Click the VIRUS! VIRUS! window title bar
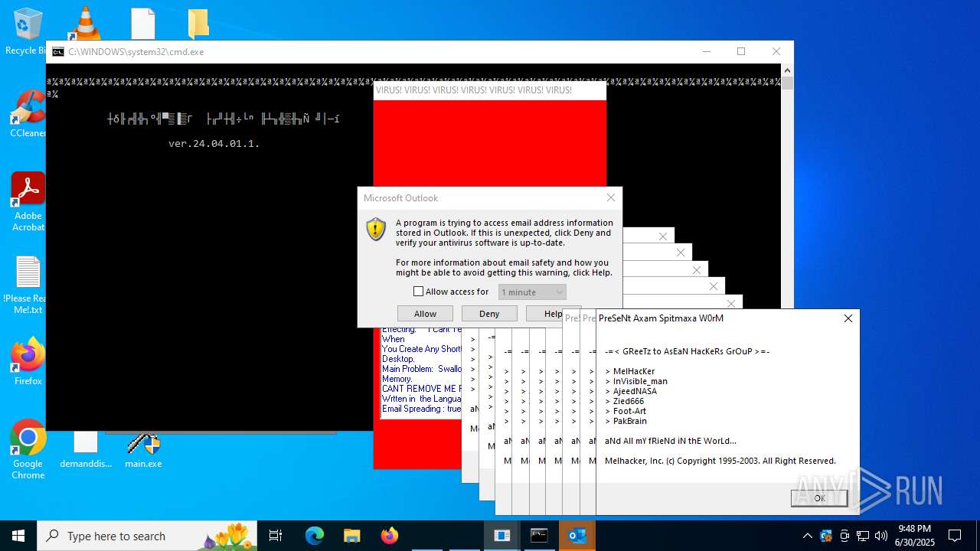This screenshot has height=551, width=980. click(490, 90)
